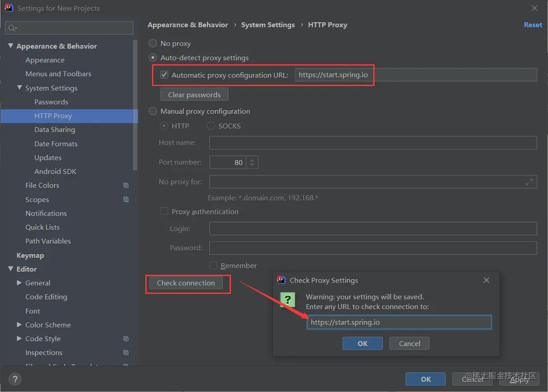Collapse the Appearance & Behavior tree node

[x=11, y=46]
